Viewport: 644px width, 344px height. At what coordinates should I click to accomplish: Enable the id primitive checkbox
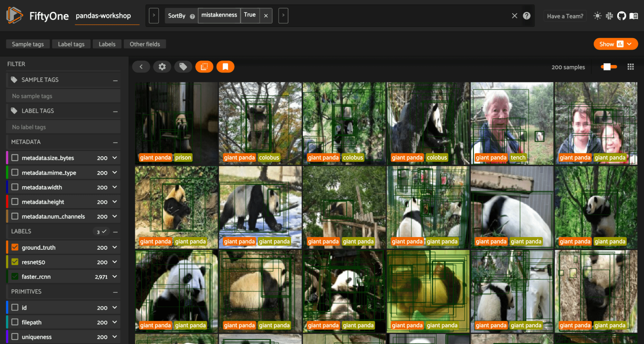tap(15, 308)
